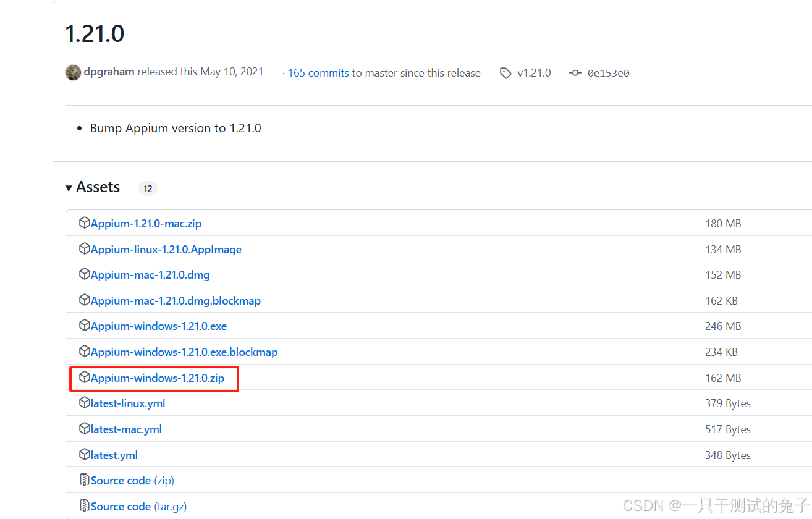Download Source code (zip)

[132, 481]
